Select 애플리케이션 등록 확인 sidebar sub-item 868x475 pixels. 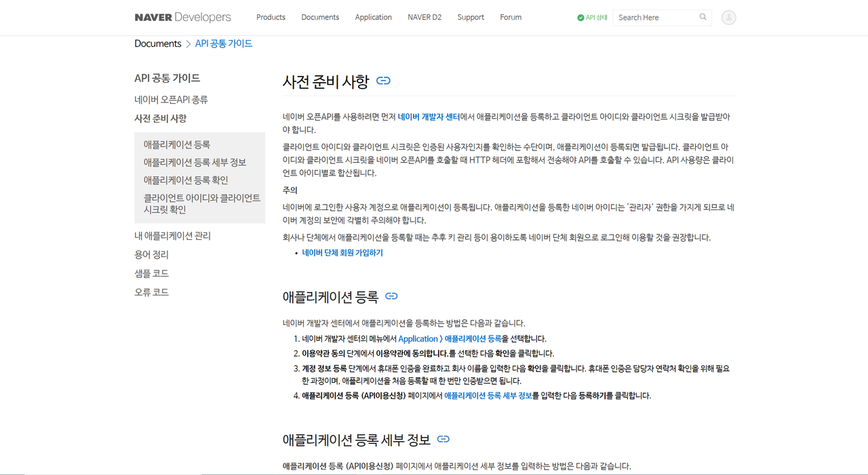pyautogui.click(x=186, y=180)
